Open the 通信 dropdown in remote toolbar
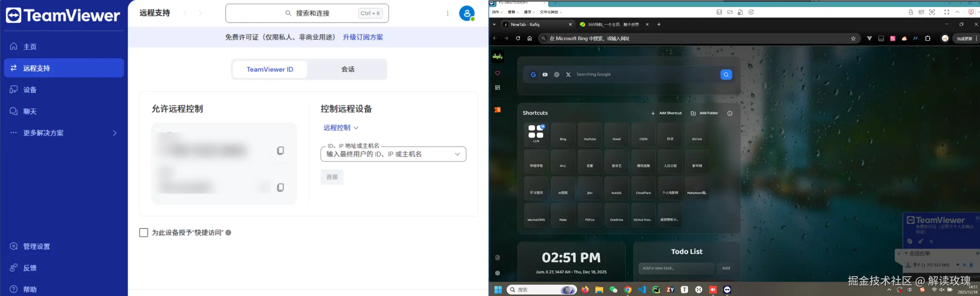Viewport: 980px width, 296px height. tap(529, 12)
